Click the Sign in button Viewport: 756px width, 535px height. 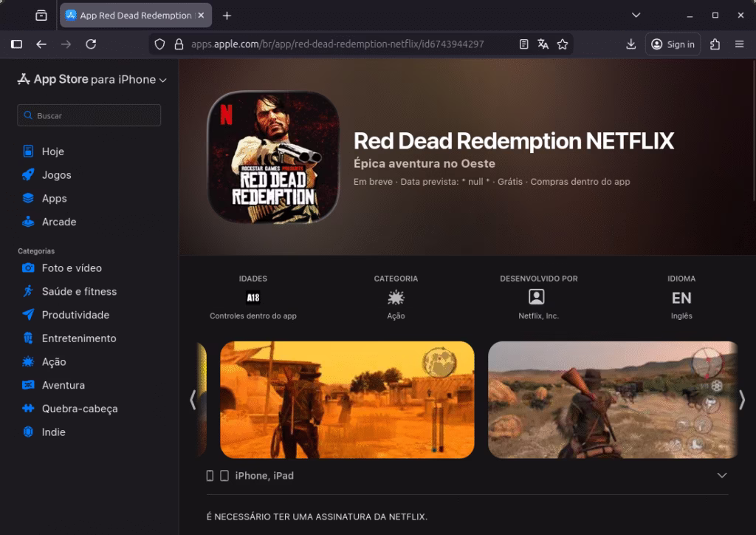pyautogui.click(x=673, y=44)
